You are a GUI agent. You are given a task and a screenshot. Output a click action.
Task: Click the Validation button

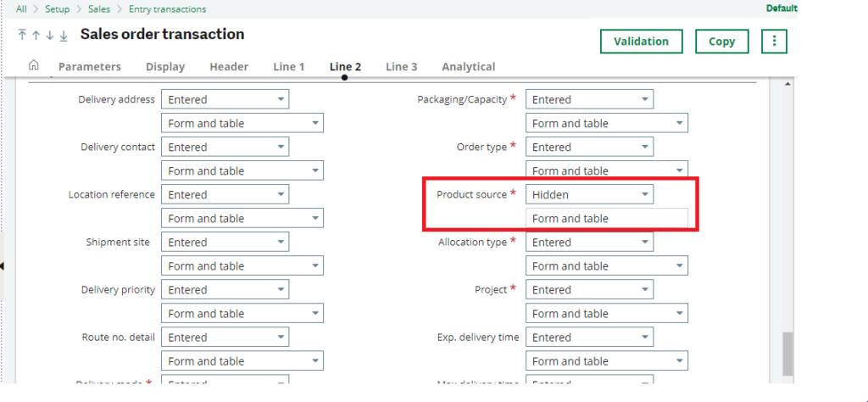coord(641,42)
